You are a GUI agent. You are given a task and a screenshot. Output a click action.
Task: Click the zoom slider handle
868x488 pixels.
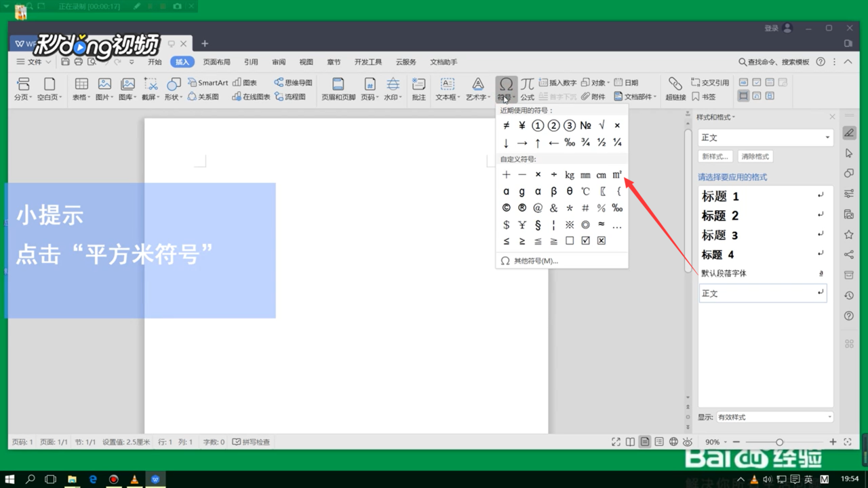coord(780,442)
